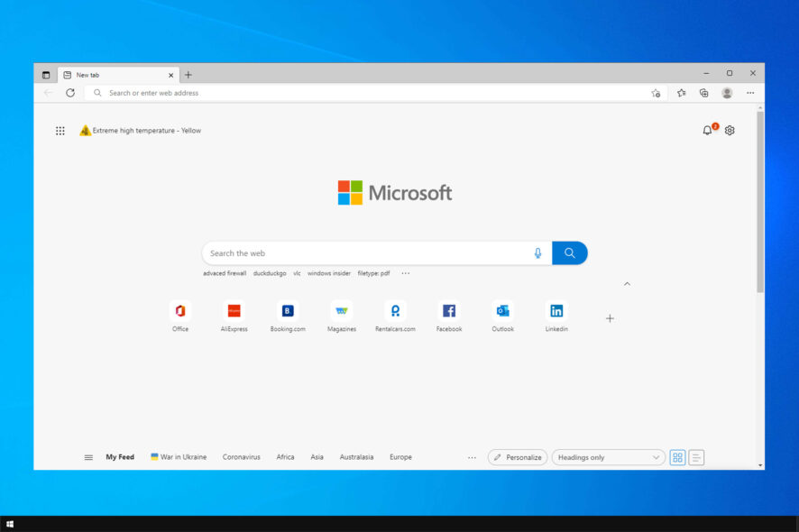
Task: Open the Collections icon in toolbar
Action: tap(703, 93)
